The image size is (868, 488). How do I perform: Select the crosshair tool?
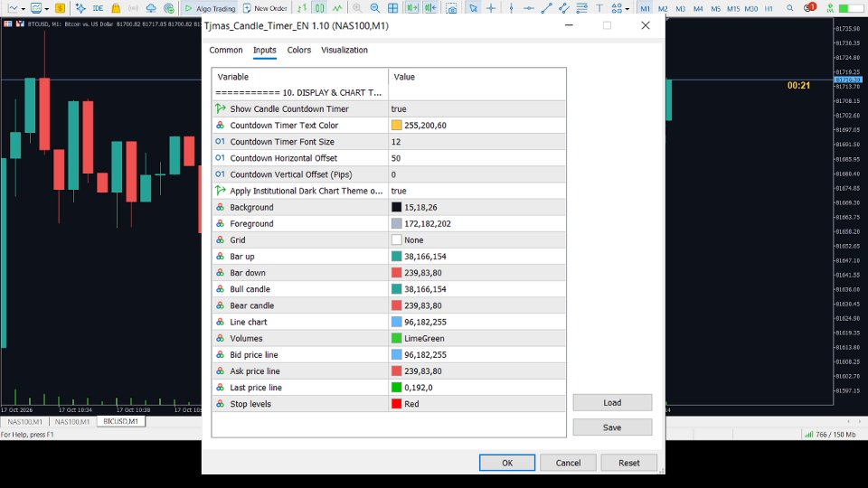point(491,8)
